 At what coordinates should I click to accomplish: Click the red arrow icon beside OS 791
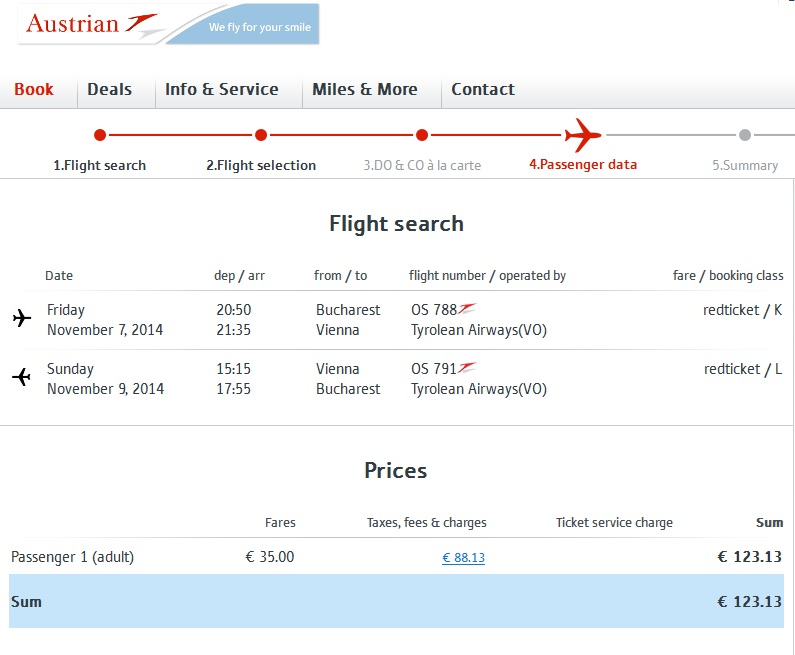click(x=467, y=368)
